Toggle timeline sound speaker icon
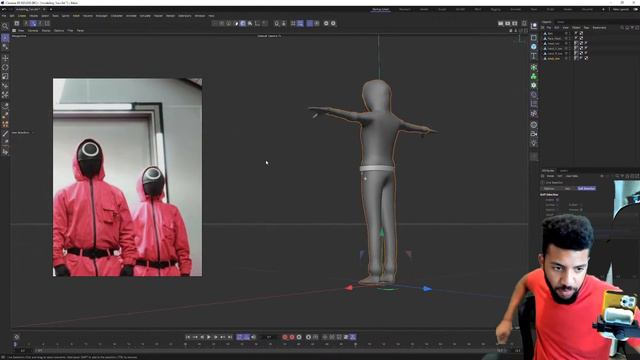The width and height of the screenshot is (640, 360). click(x=253, y=337)
